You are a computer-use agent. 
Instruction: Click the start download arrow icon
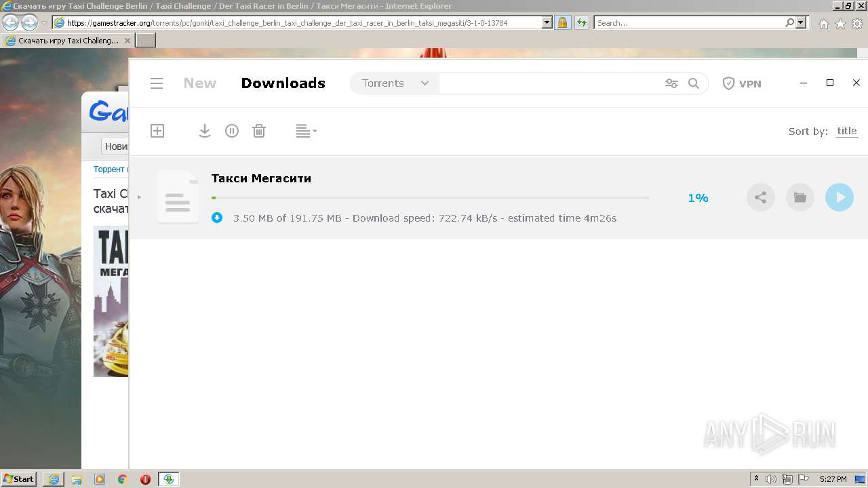[205, 131]
